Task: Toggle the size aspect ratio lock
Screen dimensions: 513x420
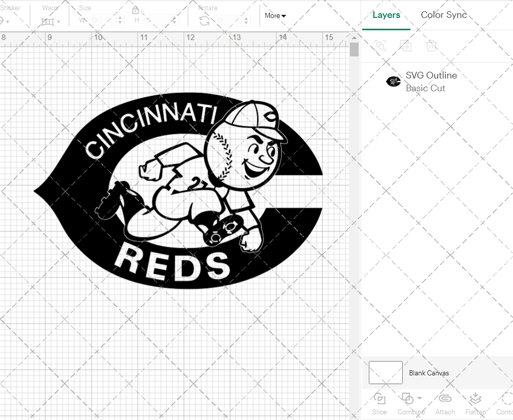Action: pos(135,10)
